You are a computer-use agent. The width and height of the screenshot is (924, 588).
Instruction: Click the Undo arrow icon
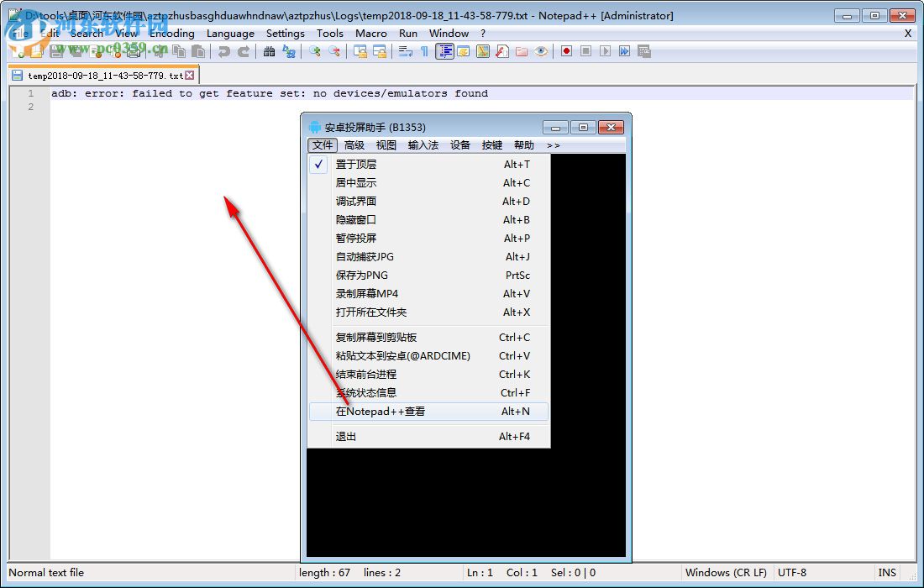click(224, 52)
